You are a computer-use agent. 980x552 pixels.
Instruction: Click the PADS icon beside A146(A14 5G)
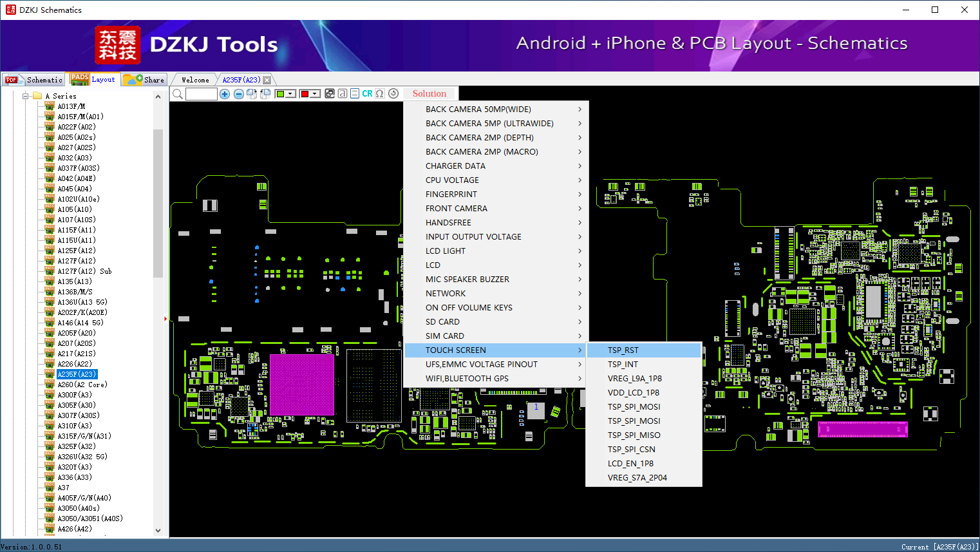click(50, 323)
